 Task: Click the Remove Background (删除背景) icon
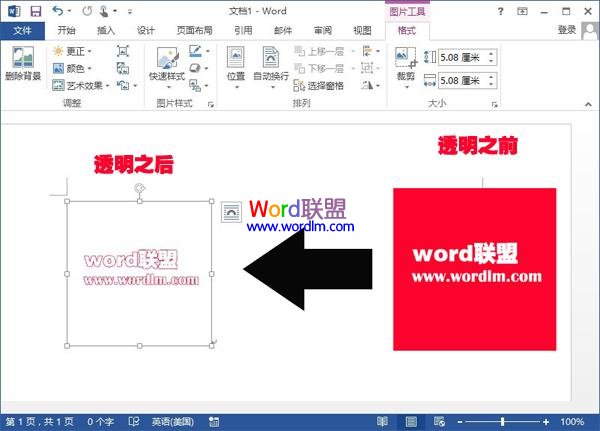tap(23, 64)
